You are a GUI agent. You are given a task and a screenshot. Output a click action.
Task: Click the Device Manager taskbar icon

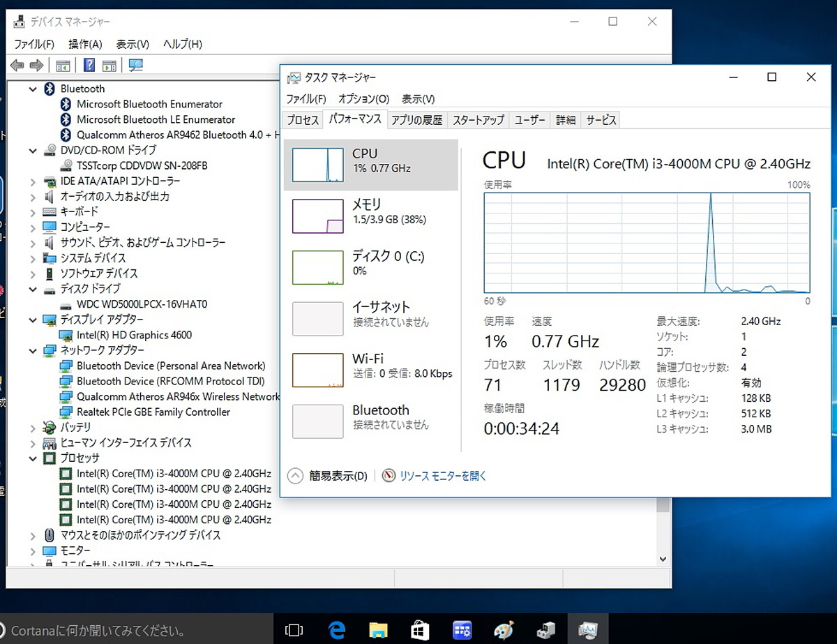[x=545, y=631]
